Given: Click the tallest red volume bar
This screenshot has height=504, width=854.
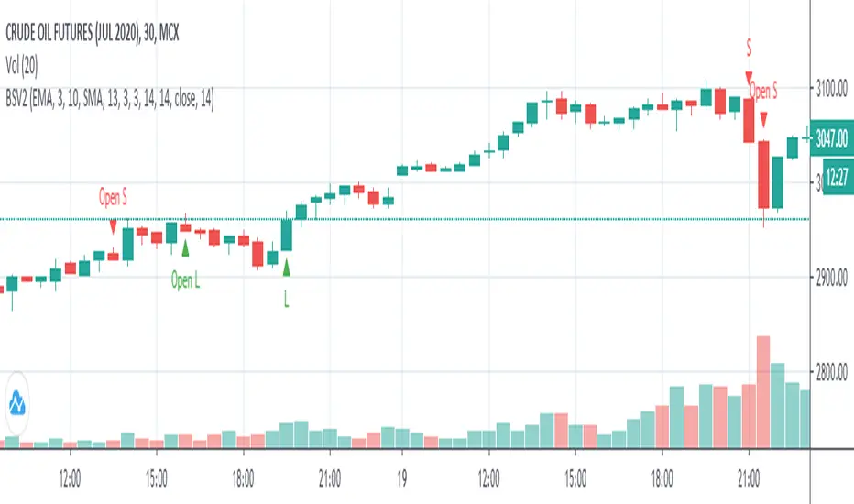Looking at the screenshot, I should point(763,391).
